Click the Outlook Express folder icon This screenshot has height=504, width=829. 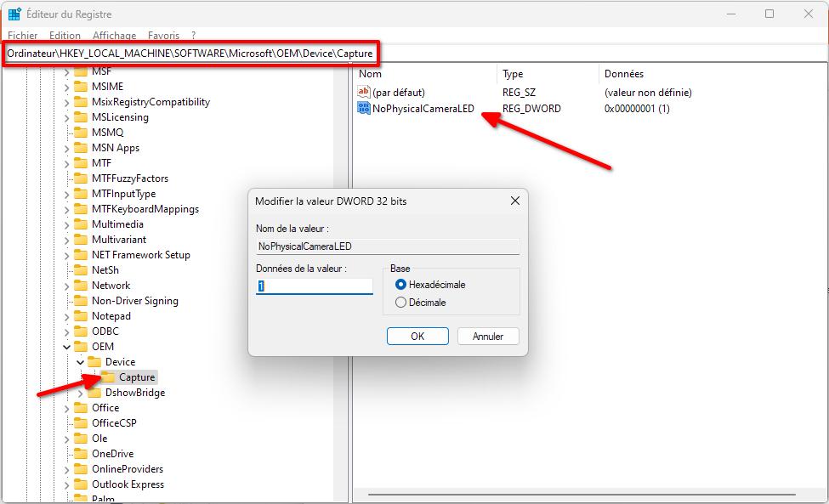[x=81, y=484]
